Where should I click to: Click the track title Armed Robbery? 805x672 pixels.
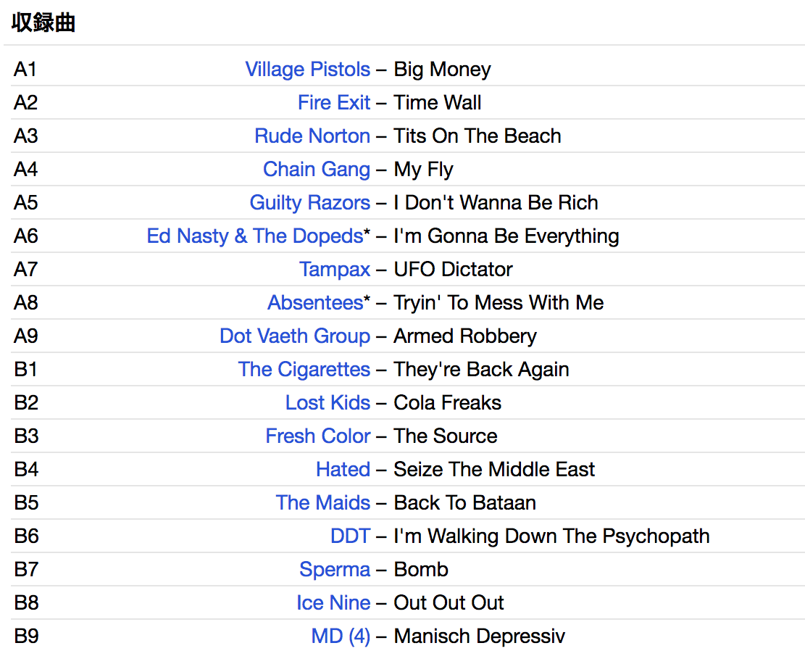465,336
